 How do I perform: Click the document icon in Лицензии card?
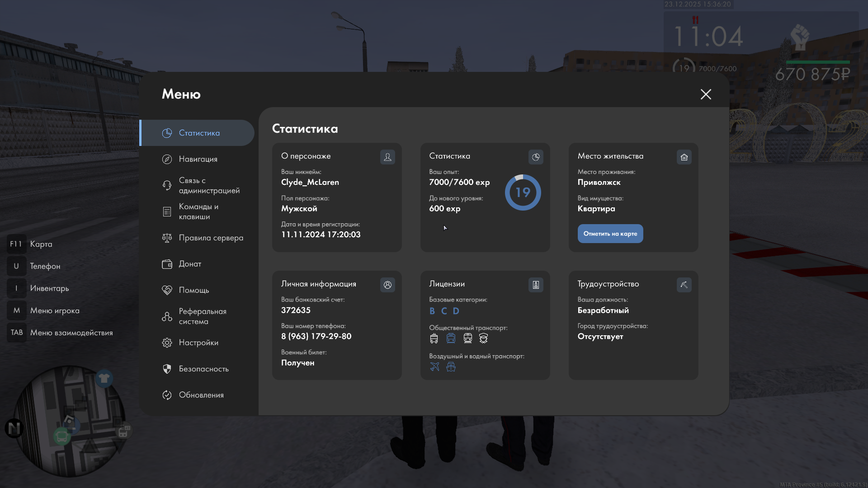click(536, 285)
